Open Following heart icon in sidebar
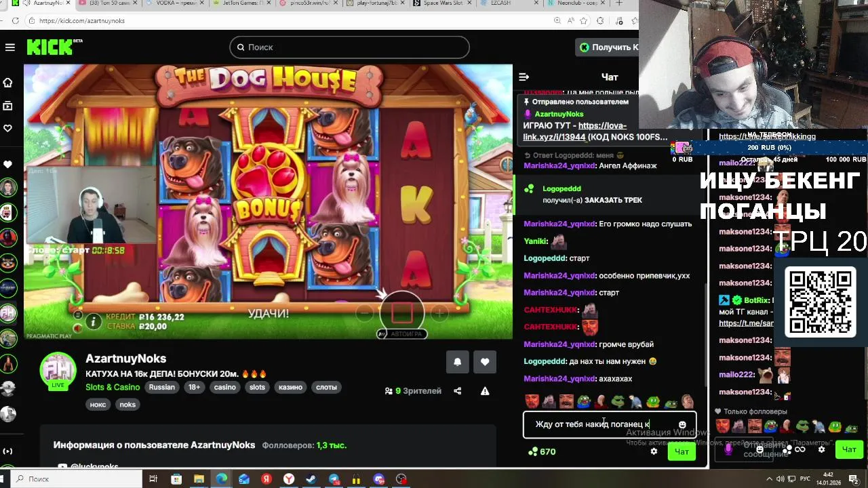This screenshot has height=488, width=868. [7, 128]
